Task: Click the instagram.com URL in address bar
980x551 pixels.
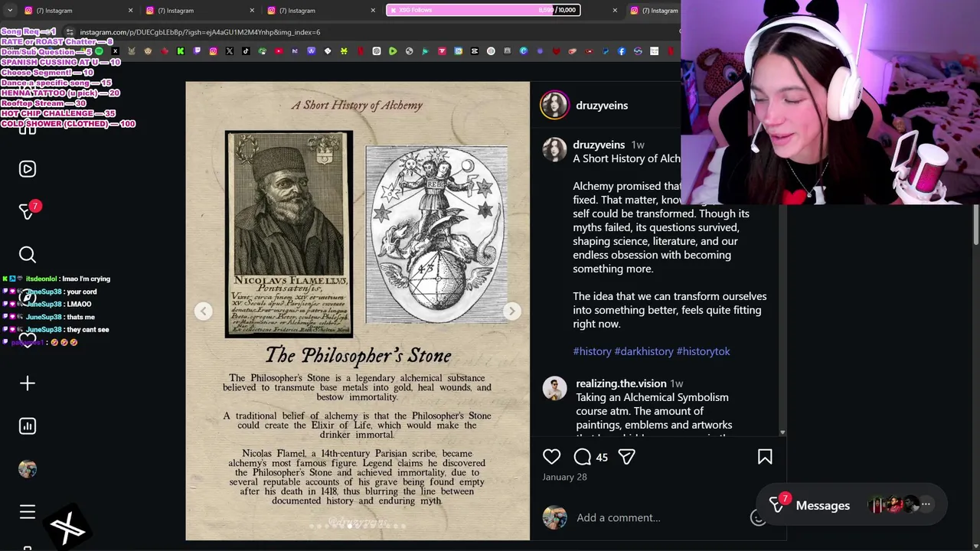Action: pos(200,32)
